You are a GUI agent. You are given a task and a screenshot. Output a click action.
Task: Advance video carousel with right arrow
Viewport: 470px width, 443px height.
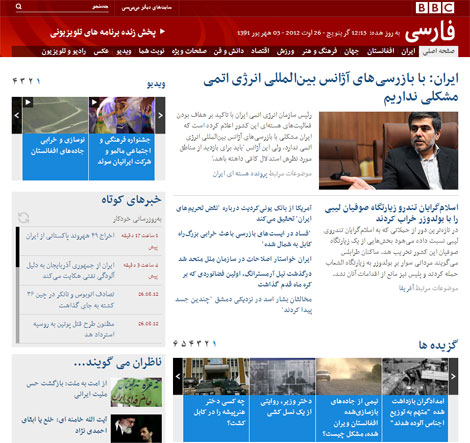pyautogui.click(x=160, y=115)
